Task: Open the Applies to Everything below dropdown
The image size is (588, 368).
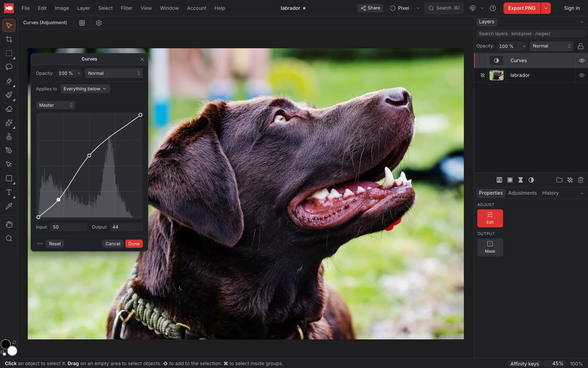Action: pos(85,89)
